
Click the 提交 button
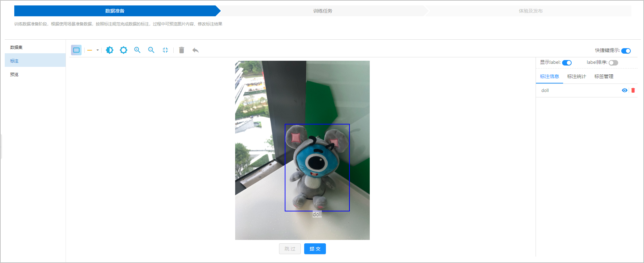315,249
